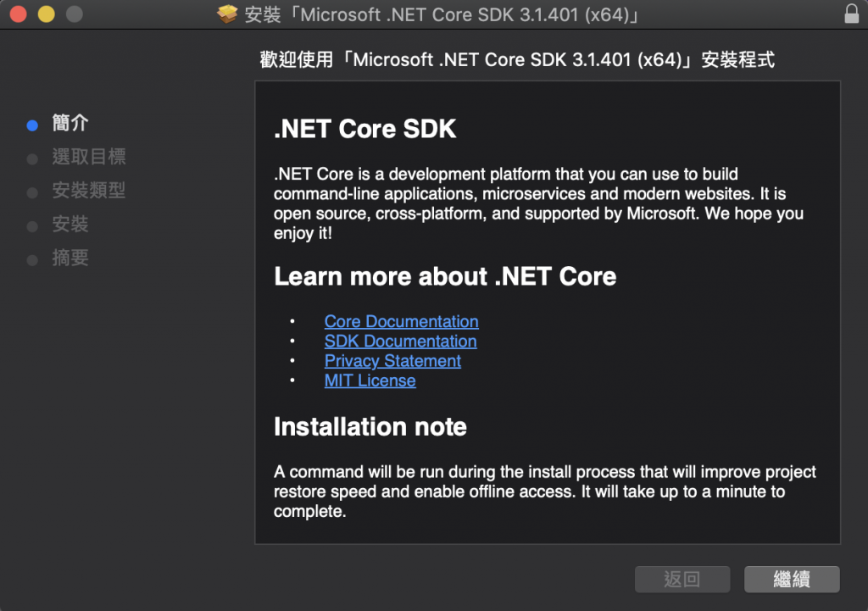Click the Installation note heading
868x611 pixels.
(370, 426)
